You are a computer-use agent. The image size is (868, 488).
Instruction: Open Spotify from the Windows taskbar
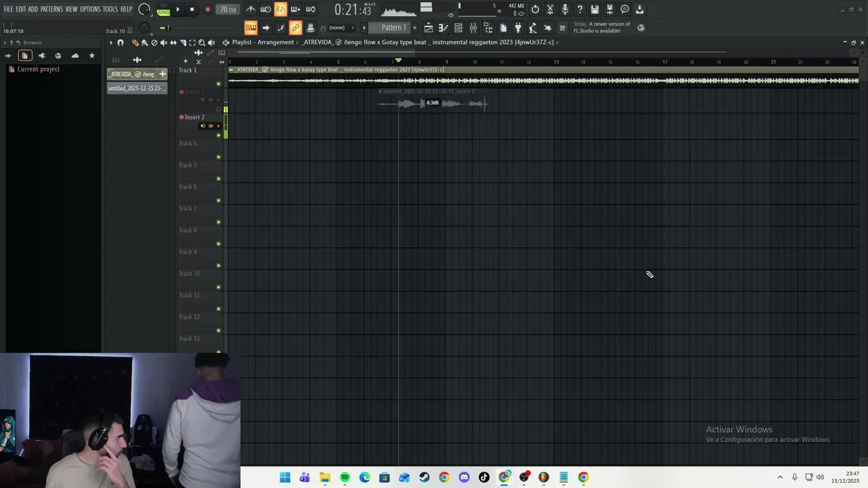click(344, 477)
